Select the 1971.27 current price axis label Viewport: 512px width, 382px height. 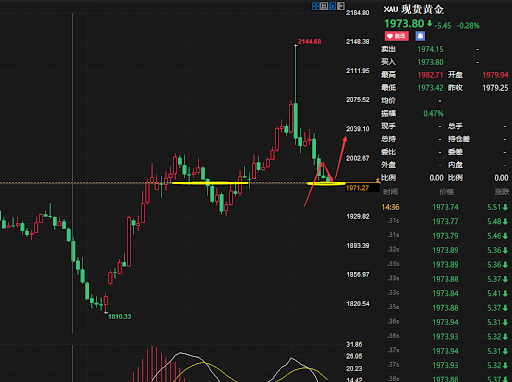(x=357, y=188)
